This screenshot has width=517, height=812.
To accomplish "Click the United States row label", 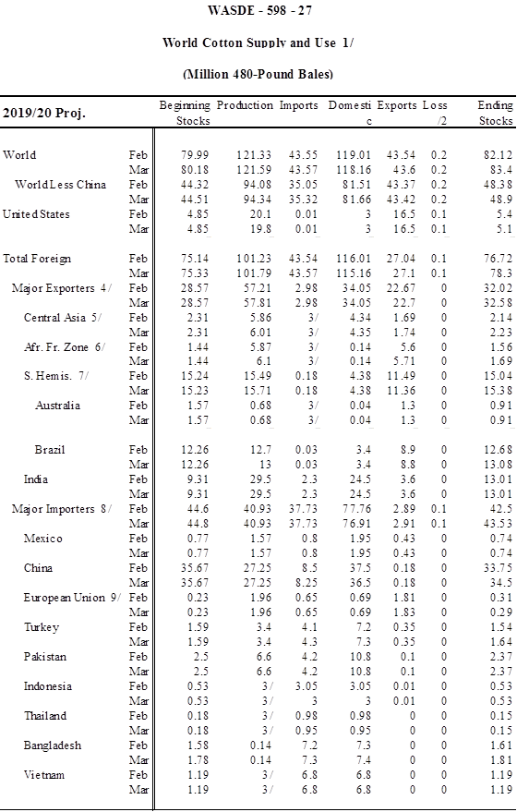I will (x=36, y=214).
